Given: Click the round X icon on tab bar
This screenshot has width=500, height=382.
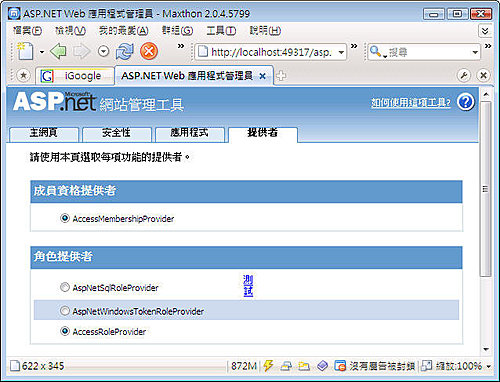Looking at the screenshot, I should [x=483, y=75].
